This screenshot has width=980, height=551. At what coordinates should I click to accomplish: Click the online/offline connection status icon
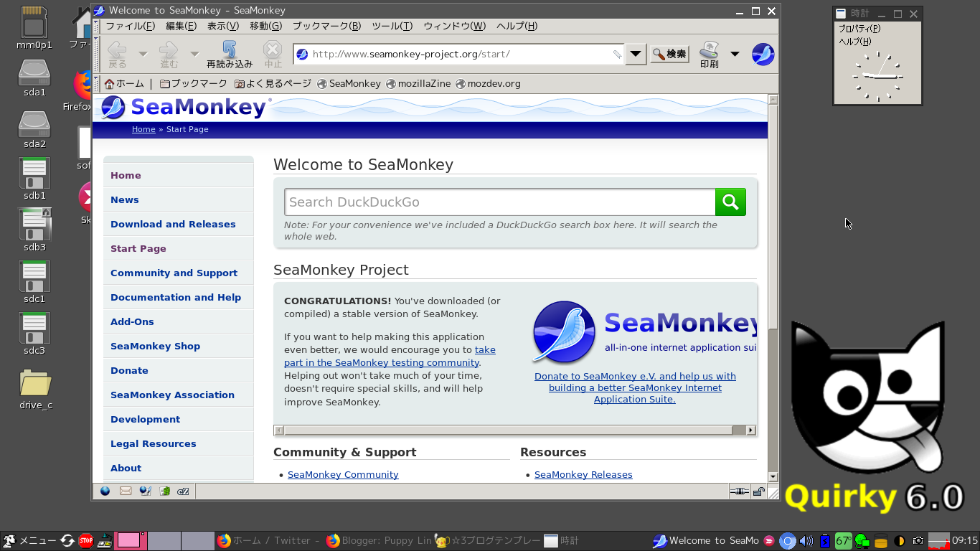pyautogui.click(x=739, y=491)
